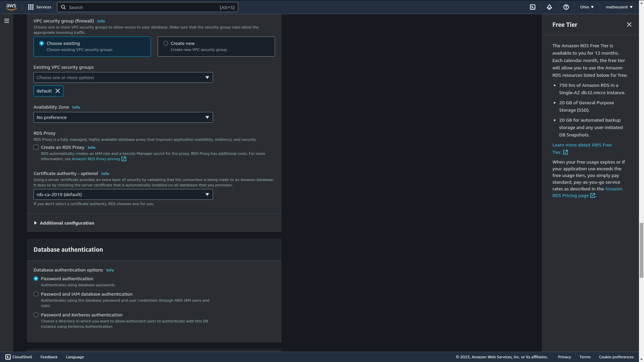Select Password and IAM database authentication

point(36,294)
